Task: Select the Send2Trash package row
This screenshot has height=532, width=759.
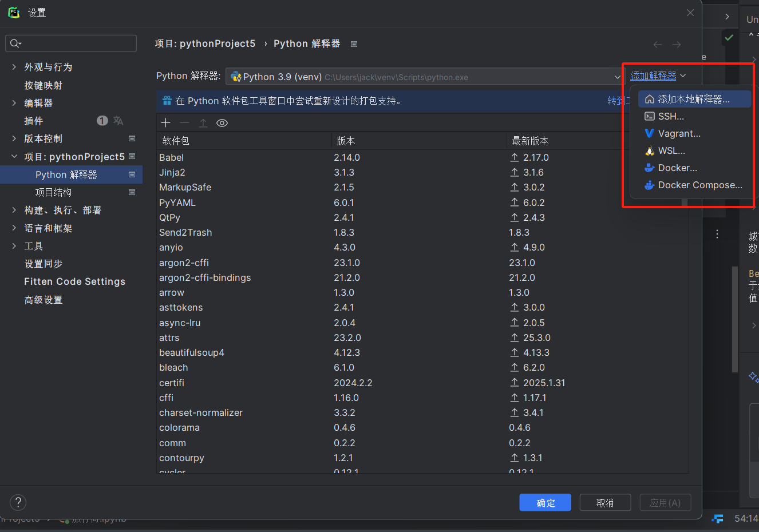Action: (x=422, y=232)
